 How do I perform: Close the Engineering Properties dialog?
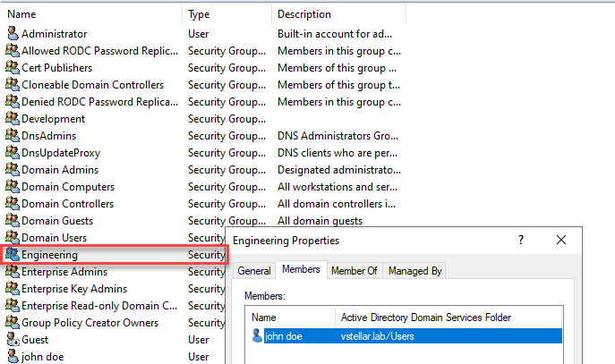[x=561, y=241]
